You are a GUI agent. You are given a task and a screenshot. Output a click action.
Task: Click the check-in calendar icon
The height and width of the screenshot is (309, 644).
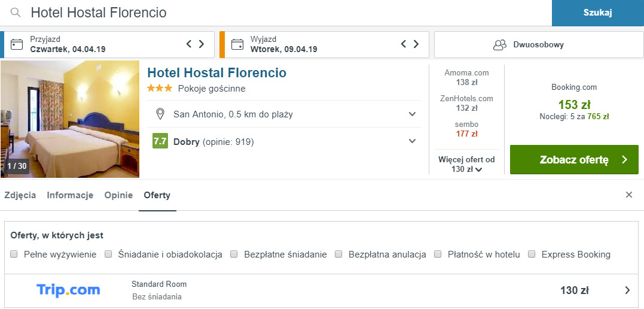click(17, 44)
